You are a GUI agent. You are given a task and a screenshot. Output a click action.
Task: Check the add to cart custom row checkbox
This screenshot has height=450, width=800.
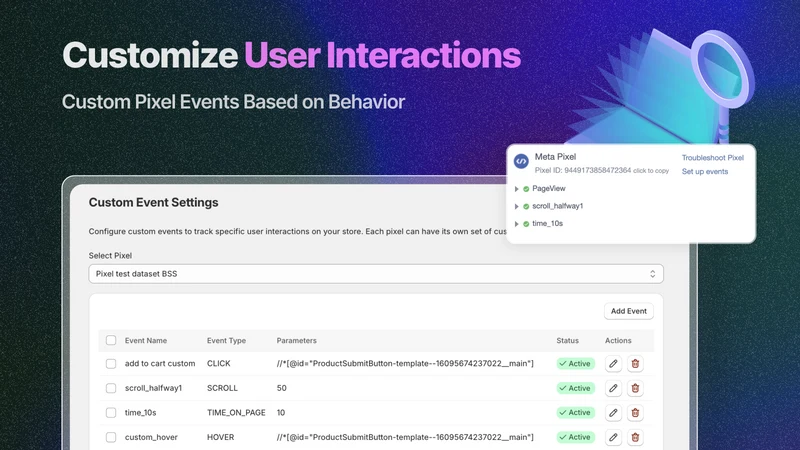point(111,364)
